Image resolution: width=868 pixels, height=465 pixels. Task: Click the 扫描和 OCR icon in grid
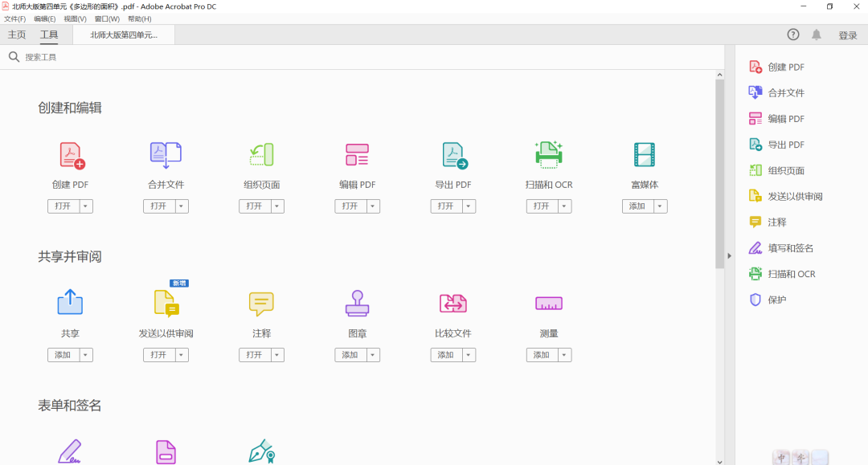click(x=549, y=155)
